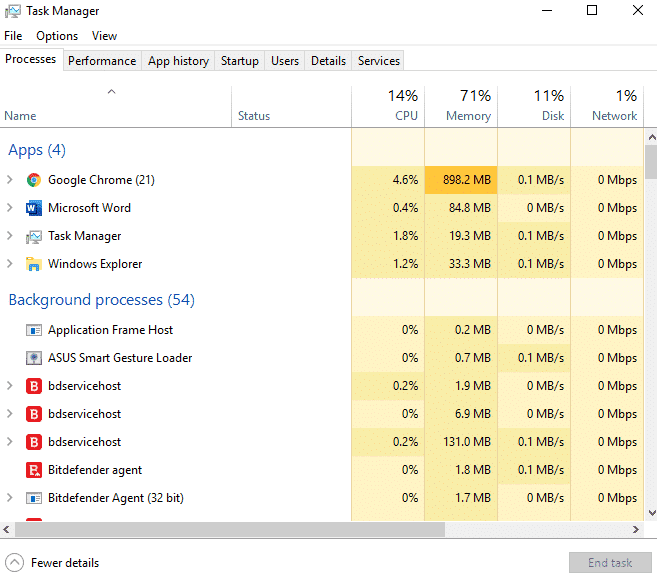657x584 pixels.
Task: Select the Bitdefender agent process name
Action: (x=95, y=470)
